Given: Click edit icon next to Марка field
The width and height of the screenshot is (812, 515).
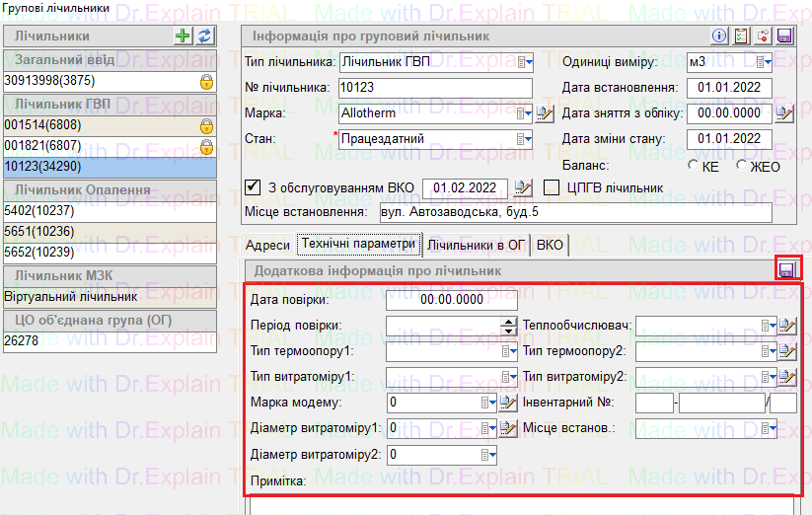Looking at the screenshot, I should coord(545,113).
